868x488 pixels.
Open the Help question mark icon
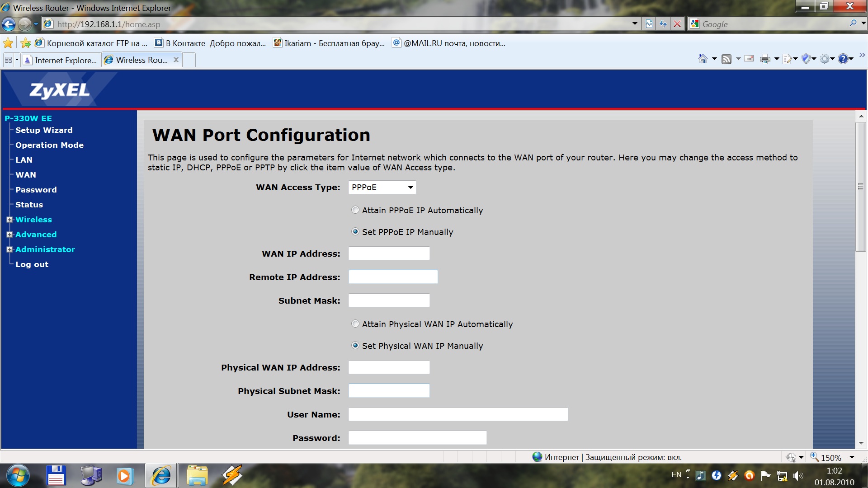[x=843, y=59]
